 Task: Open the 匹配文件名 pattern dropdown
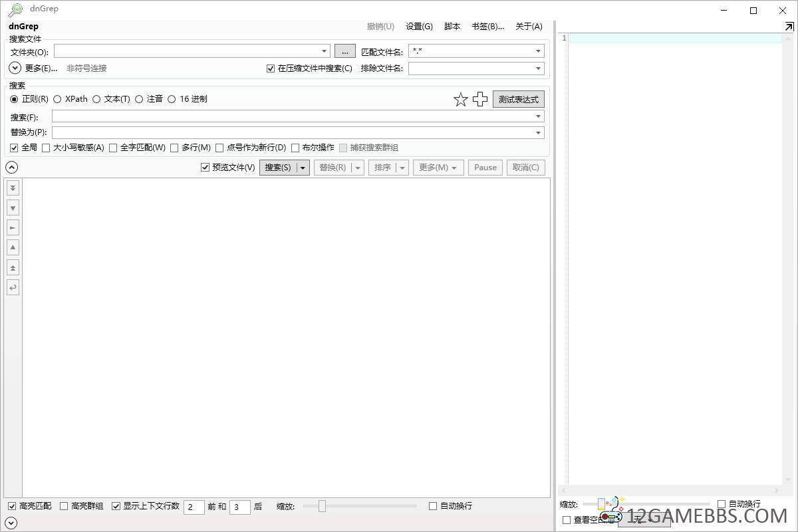[x=539, y=51]
